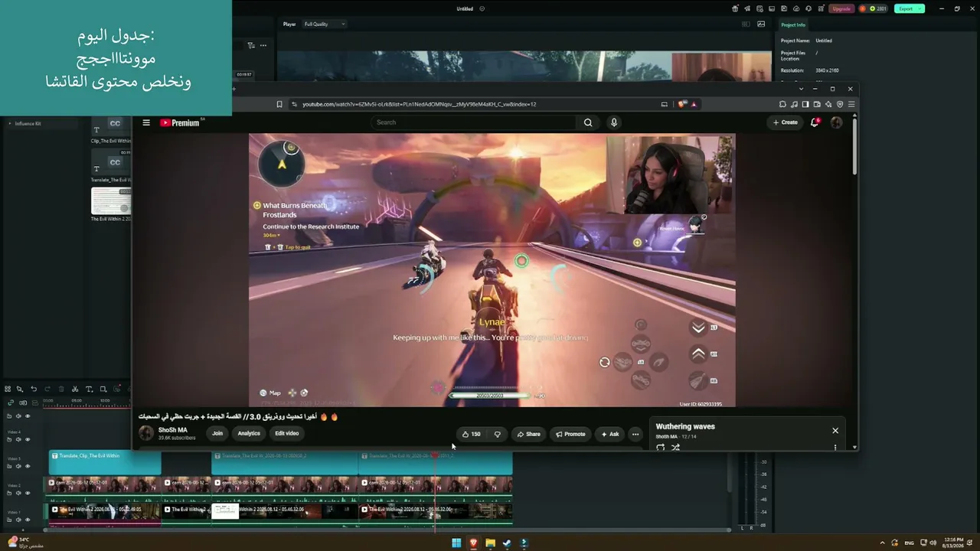Viewport: 980px width, 551px height.
Task: Select the Split scissors tool in the timeline toolbar
Action: pyautogui.click(x=75, y=389)
